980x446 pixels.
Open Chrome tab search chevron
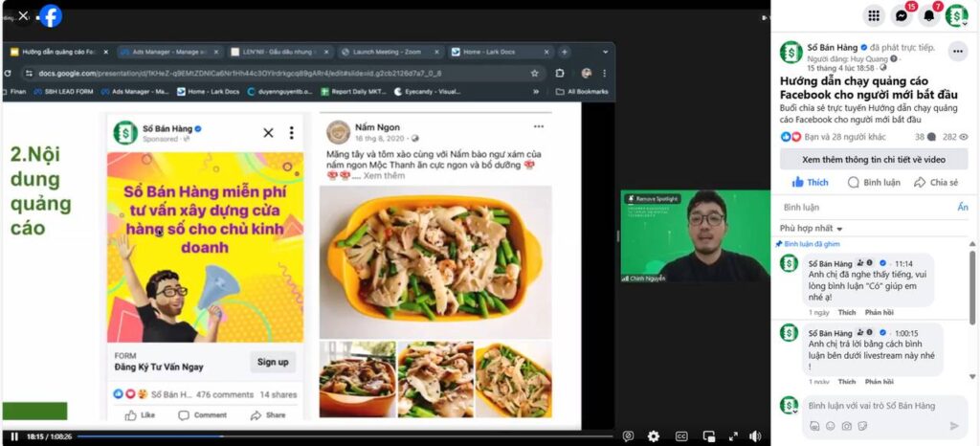(x=605, y=52)
